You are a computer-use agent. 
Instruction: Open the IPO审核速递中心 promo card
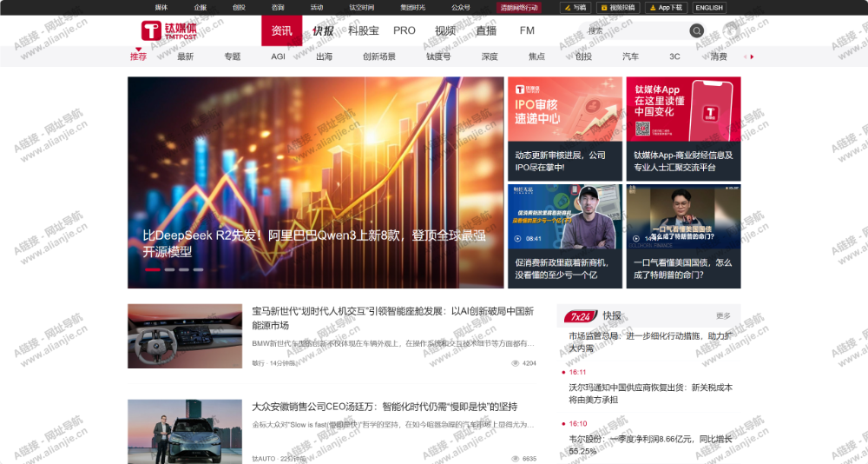565,129
